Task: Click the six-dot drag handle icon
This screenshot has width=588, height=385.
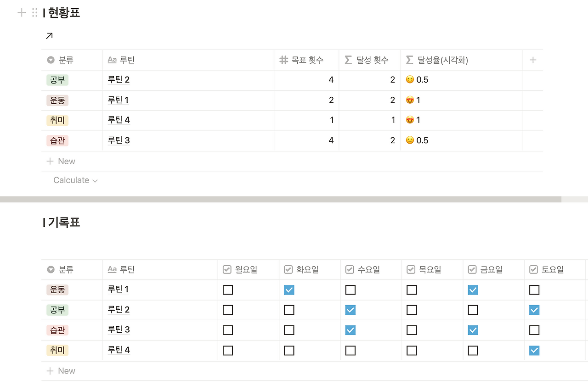Action: pos(35,12)
